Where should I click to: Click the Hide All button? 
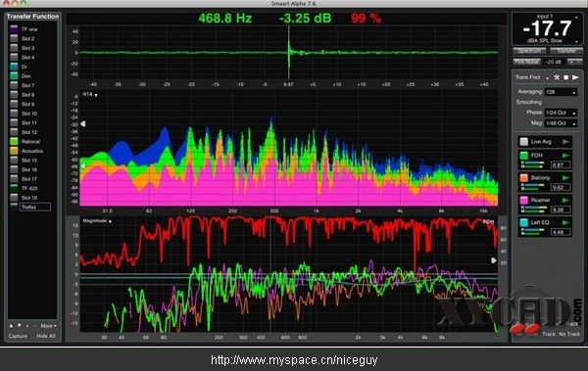46,336
